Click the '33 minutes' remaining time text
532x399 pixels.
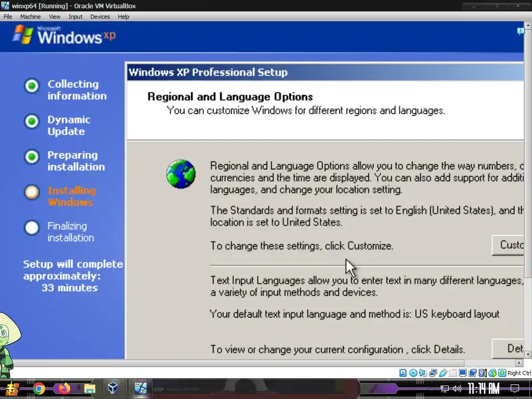point(70,288)
